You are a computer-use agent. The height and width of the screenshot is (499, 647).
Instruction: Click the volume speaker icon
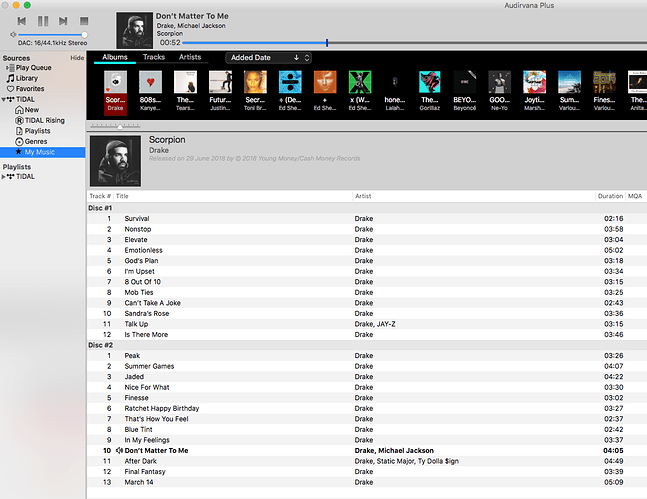pos(13,35)
